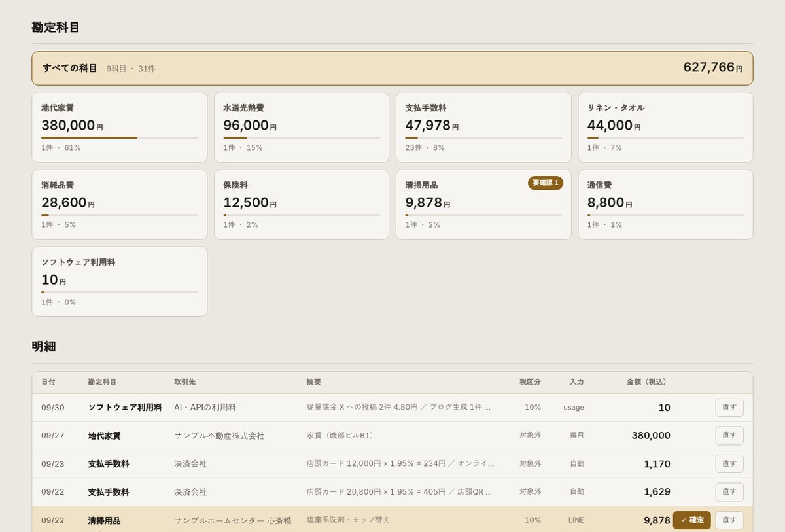Click the 摘要 column header
Viewport: 785px width, 532px height.
point(314,382)
